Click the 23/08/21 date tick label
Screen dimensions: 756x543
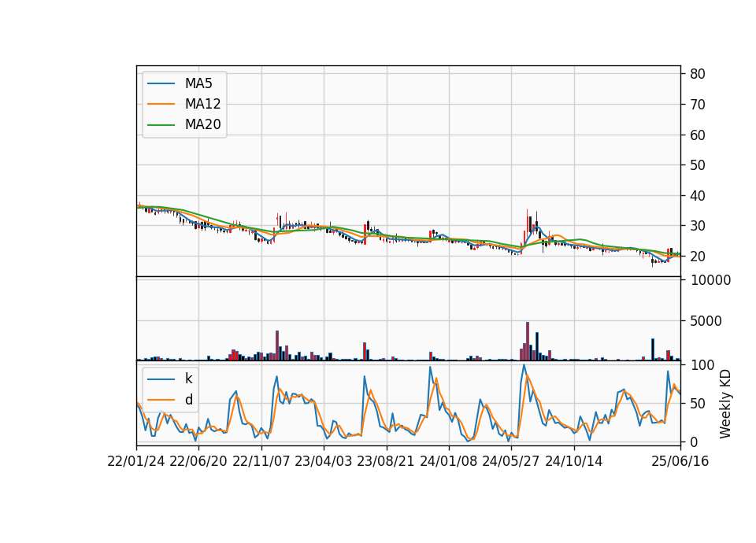coord(386,461)
